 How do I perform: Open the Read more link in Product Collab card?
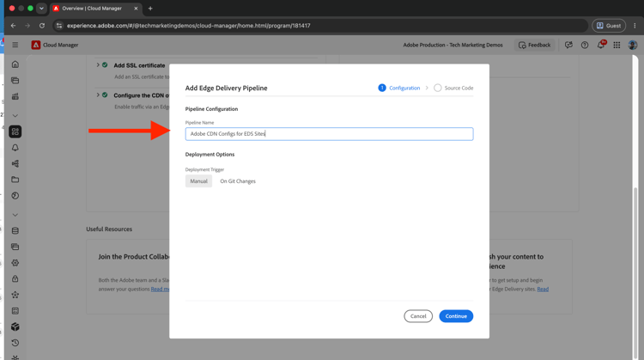(160, 289)
